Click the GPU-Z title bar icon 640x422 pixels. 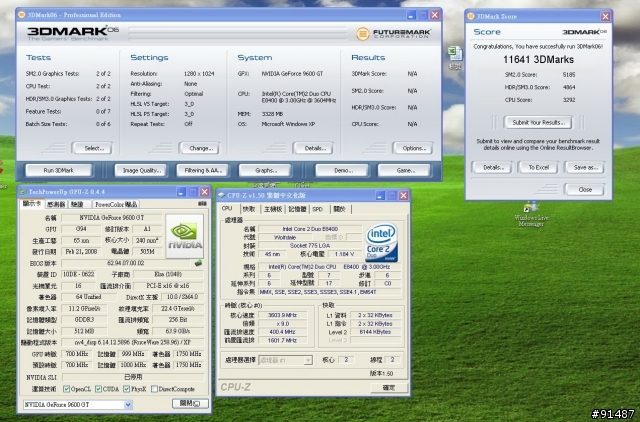pyautogui.click(x=23, y=191)
